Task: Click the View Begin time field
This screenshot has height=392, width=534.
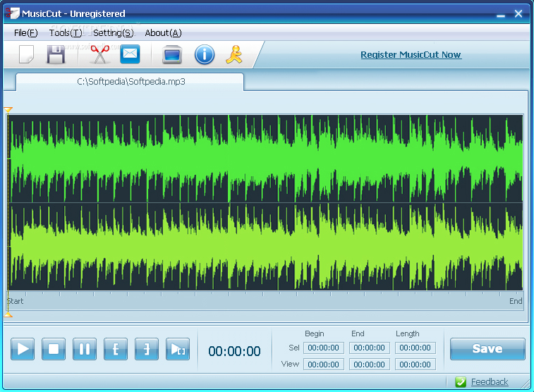Action: tap(324, 365)
